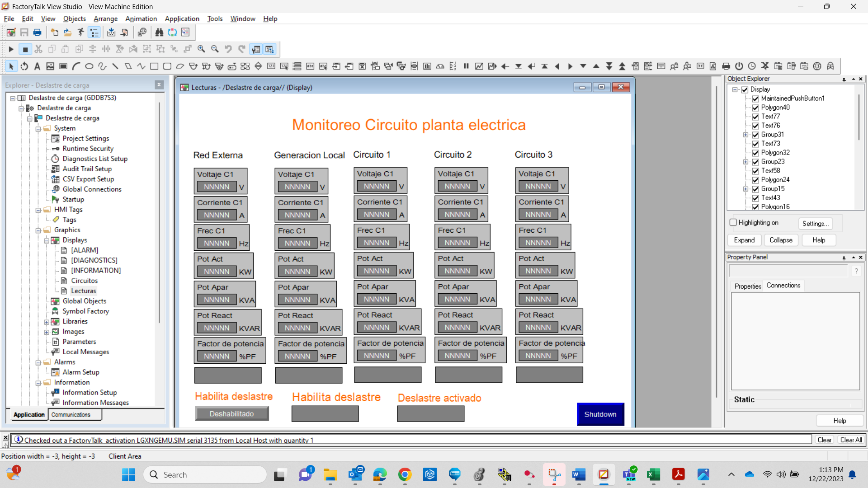Expand Group31 node in Object Explorer

[746, 135]
